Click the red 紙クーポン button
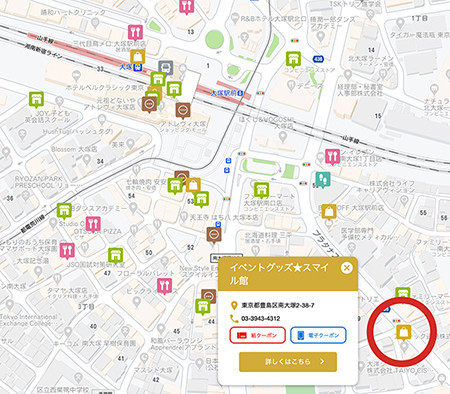 pyautogui.click(x=257, y=335)
